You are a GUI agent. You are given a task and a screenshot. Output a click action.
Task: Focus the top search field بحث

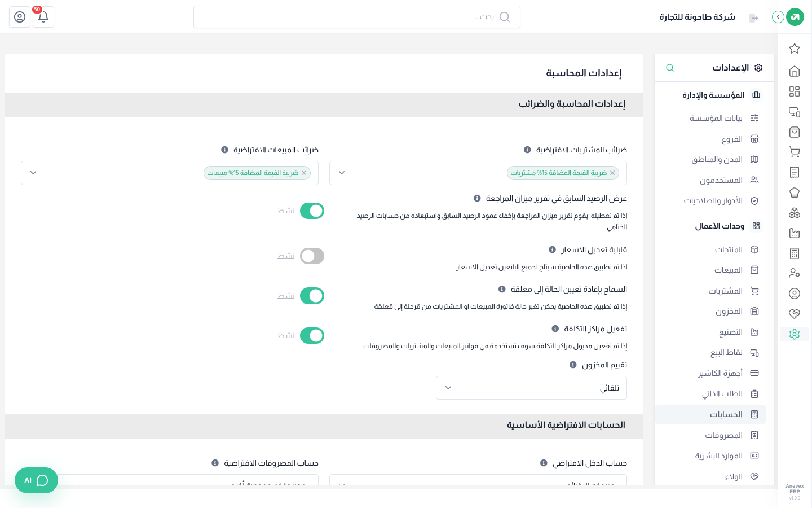coord(357,17)
